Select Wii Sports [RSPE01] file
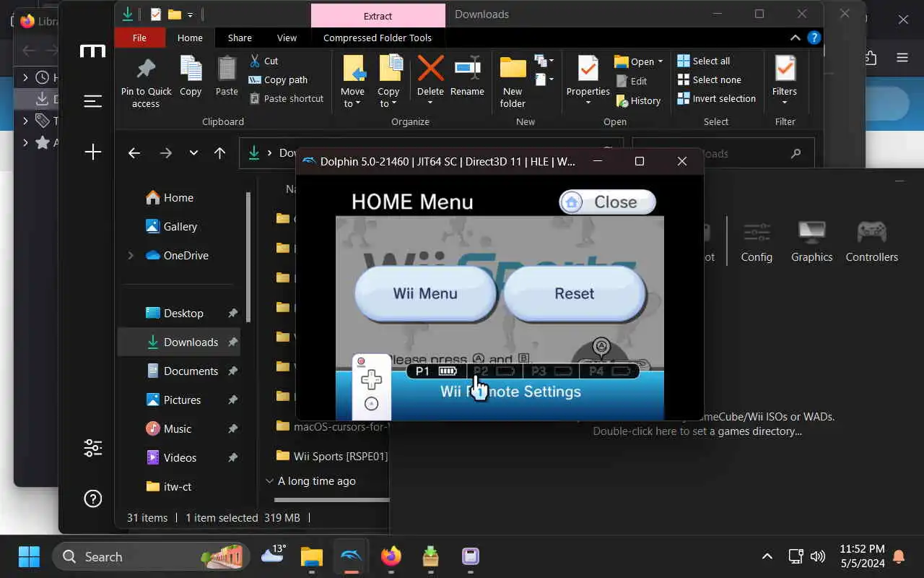 tap(332, 456)
